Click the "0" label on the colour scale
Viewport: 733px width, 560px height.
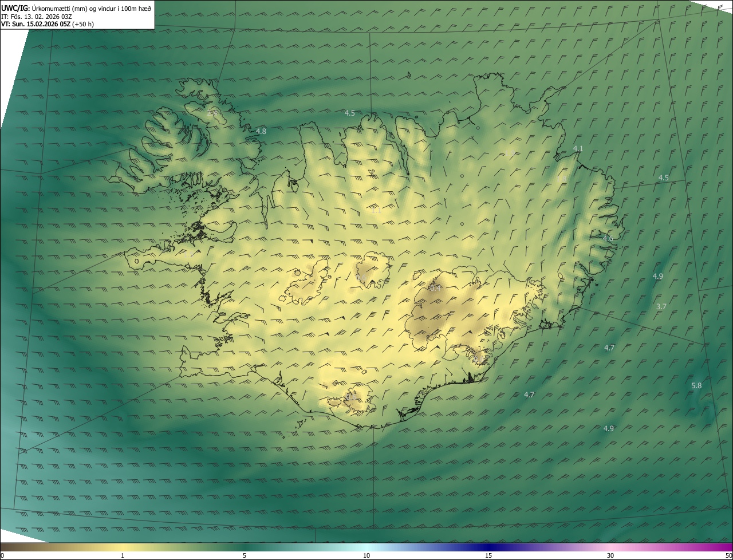coord(2,555)
